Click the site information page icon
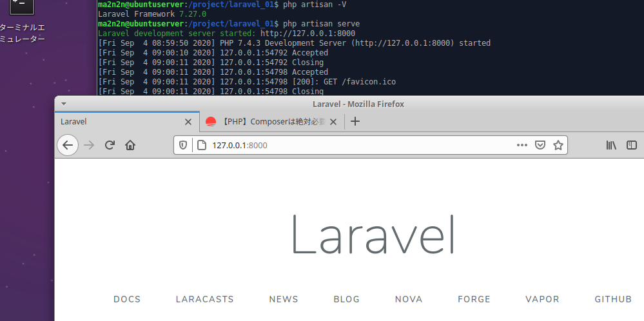The width and height of the screenshot is (644, 321). [x=202, y=145]
